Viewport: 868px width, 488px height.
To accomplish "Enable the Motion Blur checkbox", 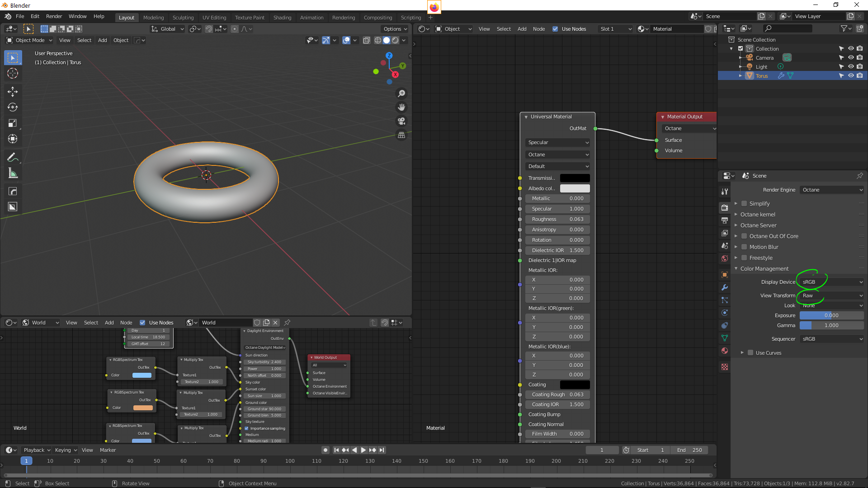I will pos(744,247).
